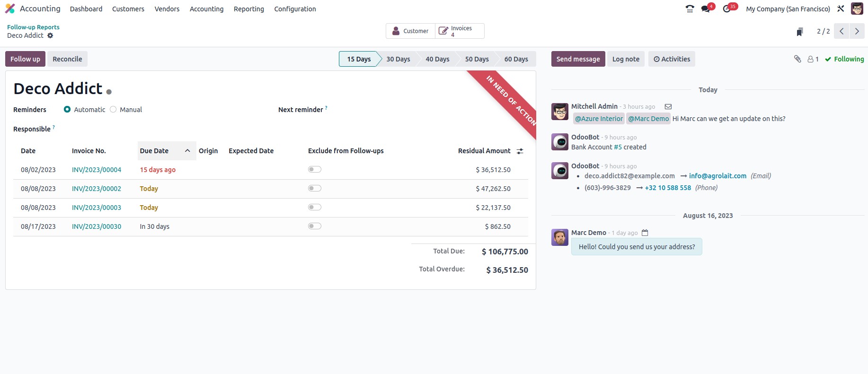Open the Vendors menu
This screenshot has width=868, height=374.
coord(167,9)
